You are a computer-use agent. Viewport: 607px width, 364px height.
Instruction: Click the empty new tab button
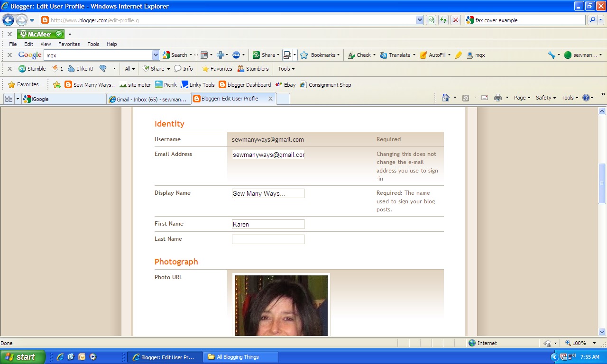(x=283, y=99)
